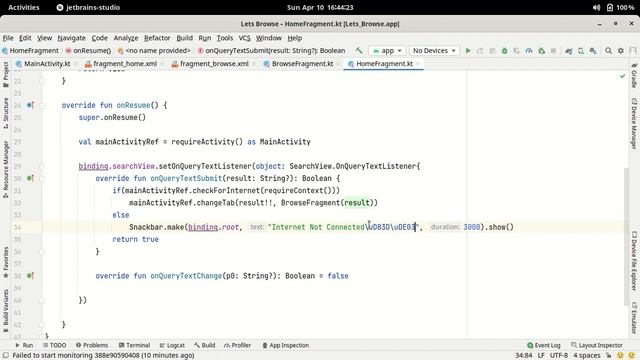Open the Event Log panel
This screenshot has width=640, height=360.
pos(544,345)
